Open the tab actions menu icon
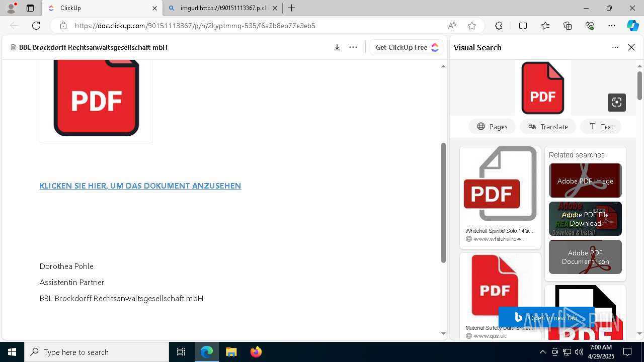The image size is (644, 362). click(x=30, y=8)
